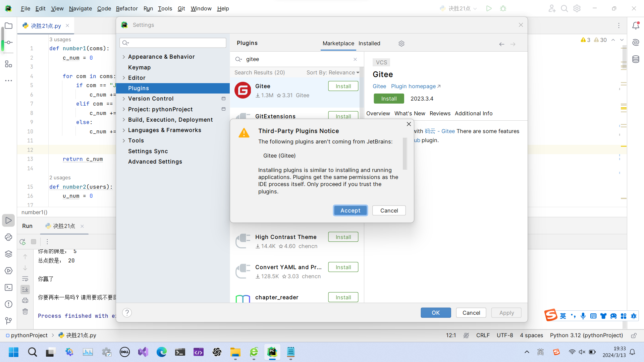Image resolution: width=644 pixels, height=362 pixels.
Task: Expand the Editor settings section
Action: pos(124,78)
